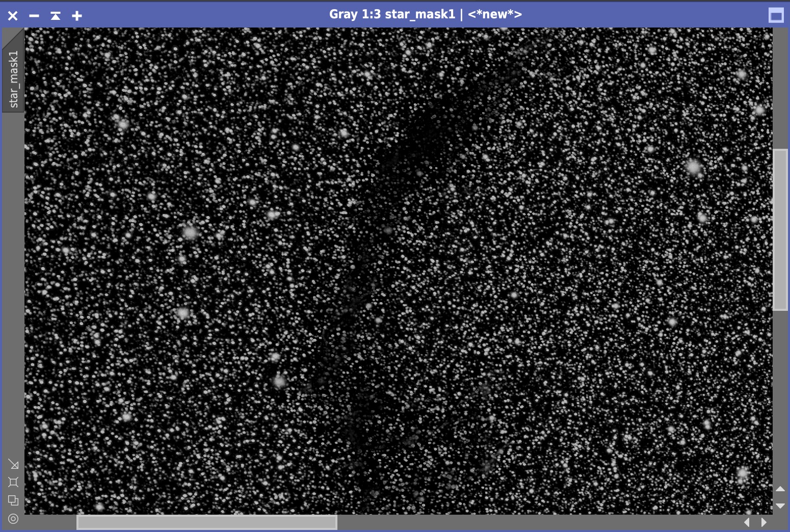Select the star_mask1 vertical view tab
The height and width of the screenshot is (532, 790).
[x=13, y=79]
